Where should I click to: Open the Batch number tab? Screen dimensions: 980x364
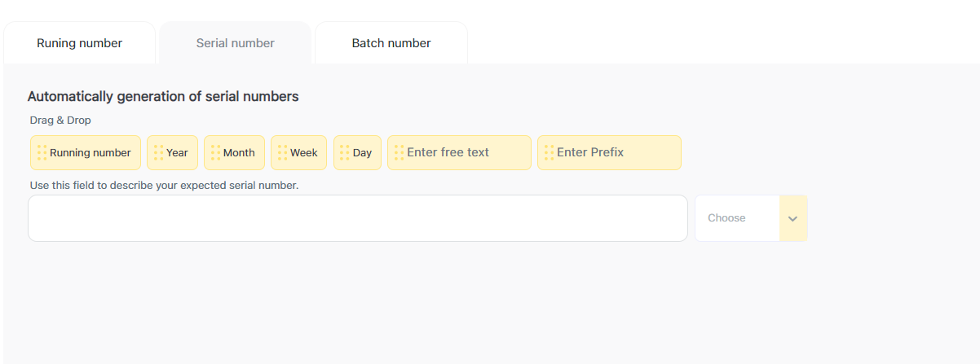(x=391, y=43)
